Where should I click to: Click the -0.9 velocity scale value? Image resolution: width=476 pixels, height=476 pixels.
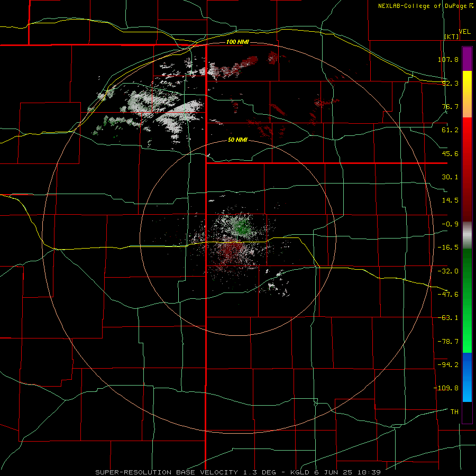click(450, 224)
